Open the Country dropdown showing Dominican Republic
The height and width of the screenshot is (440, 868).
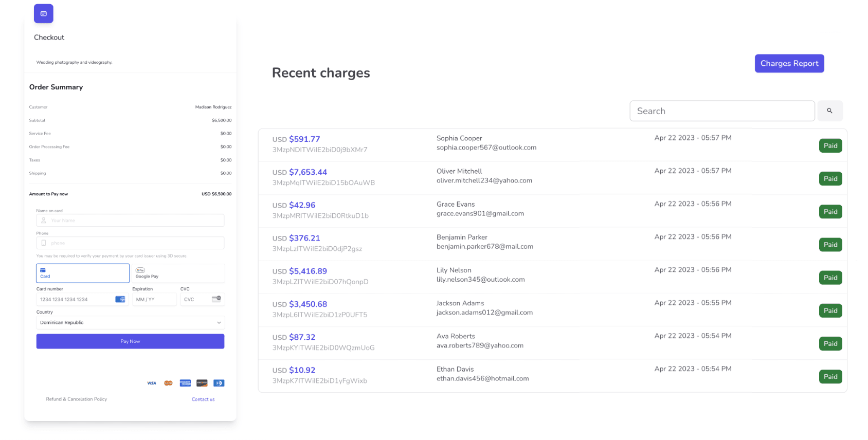[130, 323]
